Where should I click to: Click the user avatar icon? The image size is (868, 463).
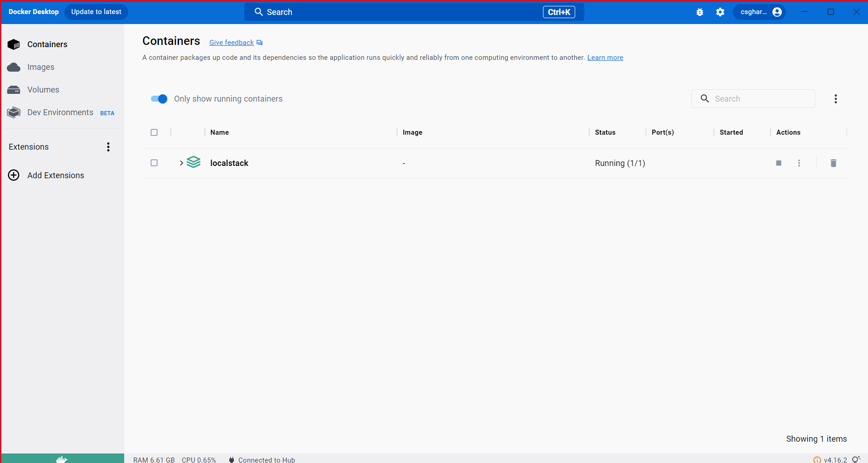coord(777,12)
